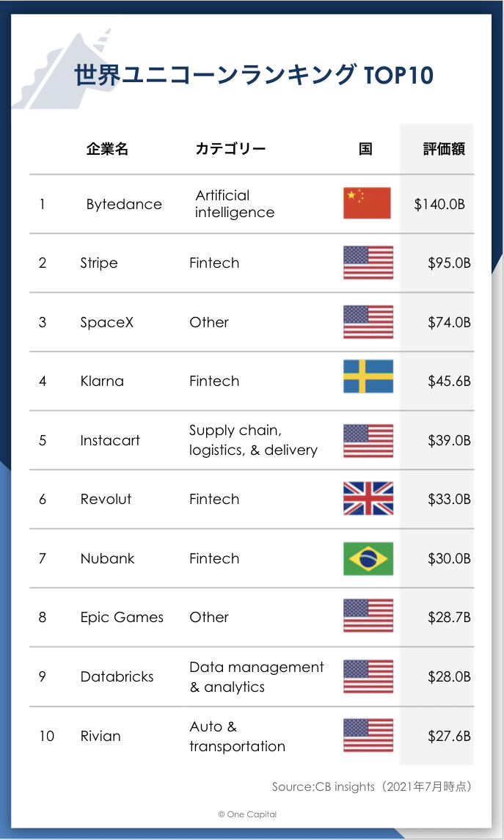Select the US flag in the Databricks row
This screenshot has width=504, height=840.
[368, 676]
